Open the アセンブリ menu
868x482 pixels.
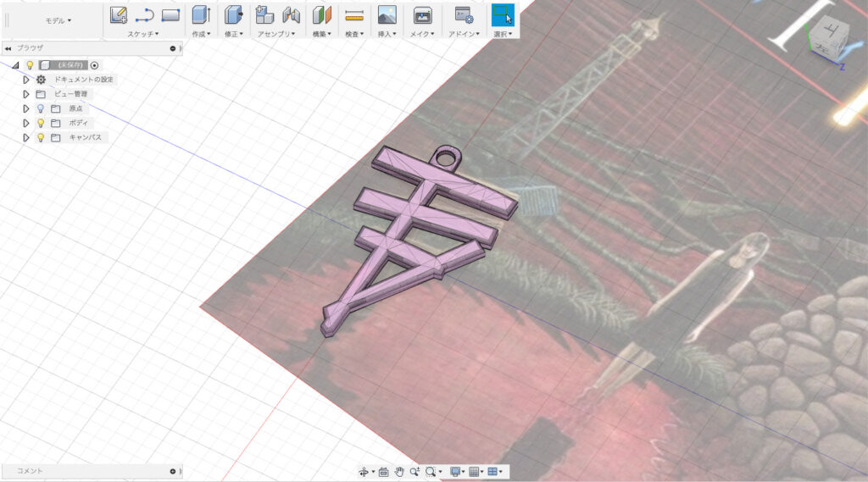click(x=275, y=34)
